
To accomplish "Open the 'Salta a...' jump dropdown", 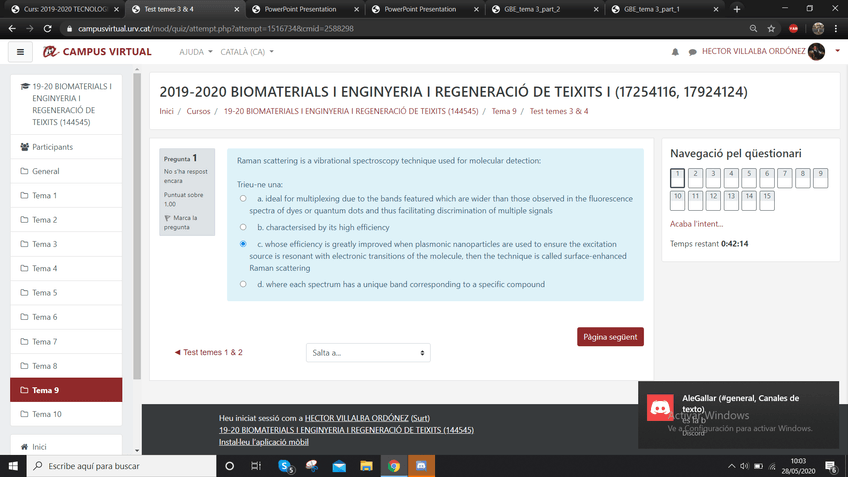I will pos(368,353).
